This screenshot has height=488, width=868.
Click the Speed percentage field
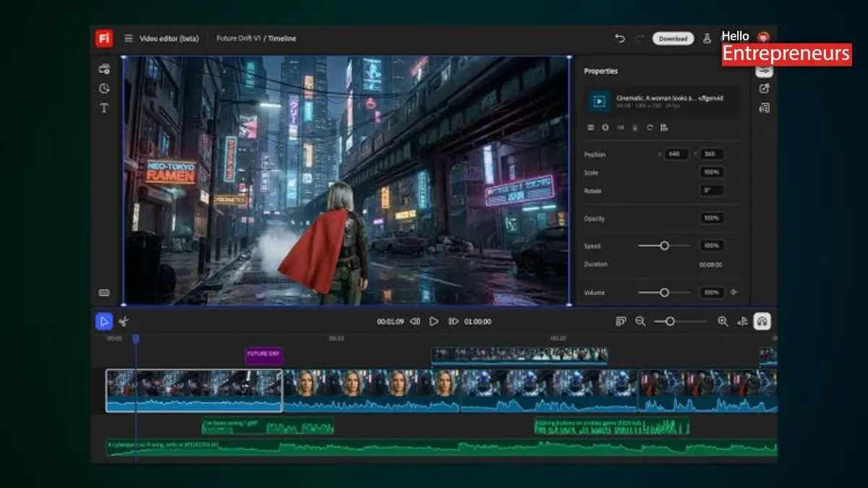click(712, 246)
